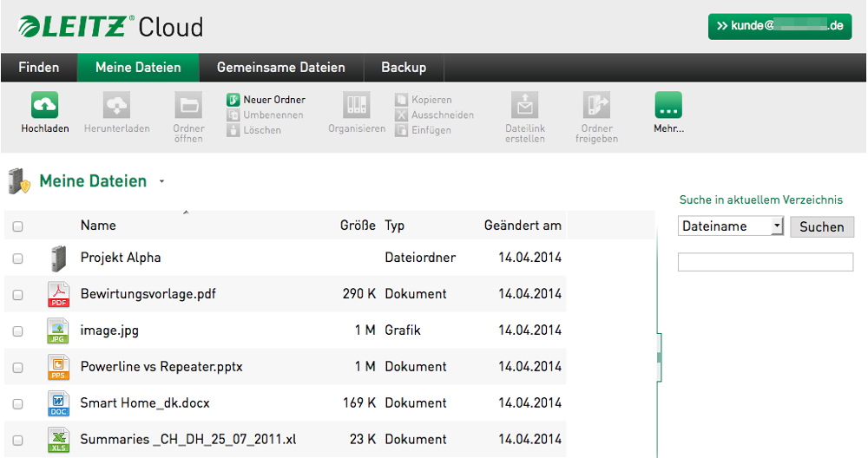Image resolution: width=868 pixels, height=458 pixels.
Task: Open the Smart Home_dk.docx file name
Action: point(145,403)
